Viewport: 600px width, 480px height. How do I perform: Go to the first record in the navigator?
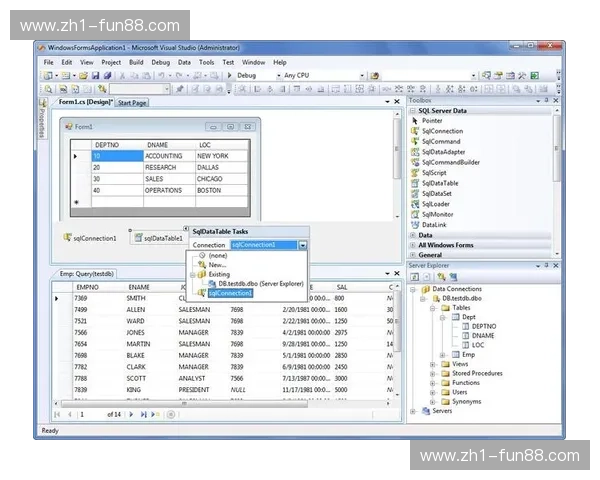coord(58,414)
